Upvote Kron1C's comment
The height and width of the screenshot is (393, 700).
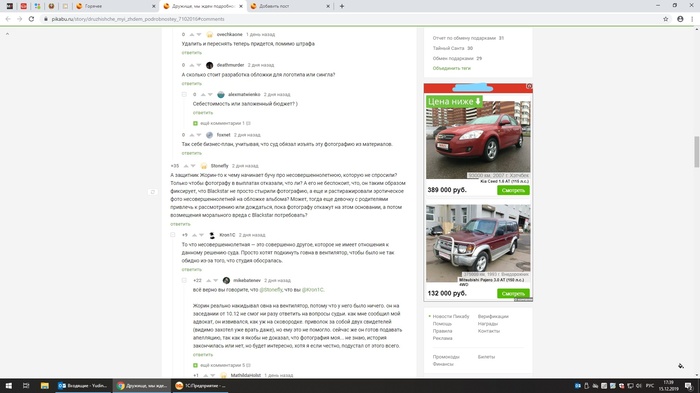click(x=194, y=235)
